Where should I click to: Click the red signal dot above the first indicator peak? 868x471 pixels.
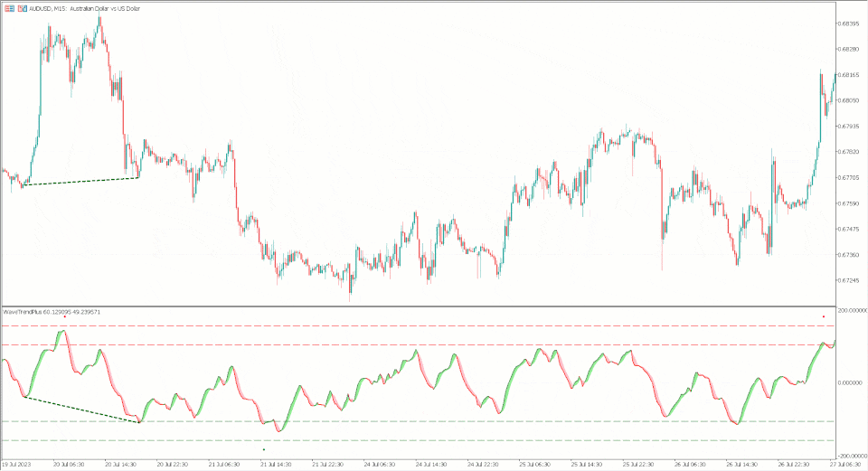pos(65,316)
